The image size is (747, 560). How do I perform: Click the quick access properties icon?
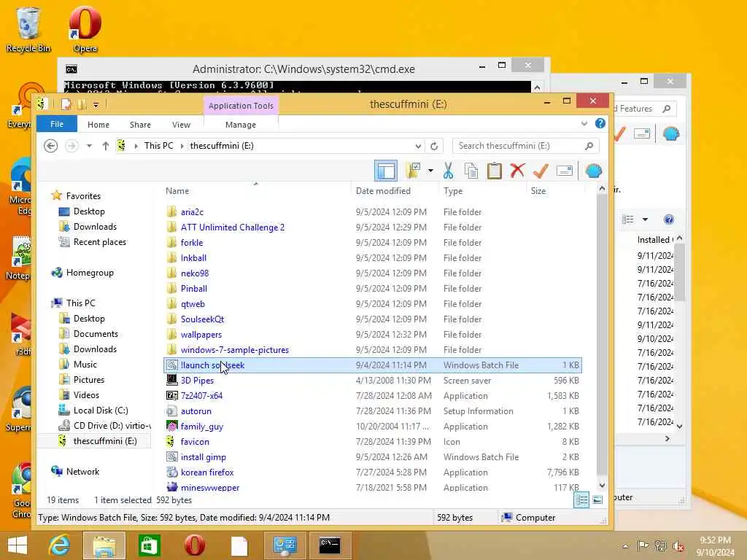click(x=66, y=104)
